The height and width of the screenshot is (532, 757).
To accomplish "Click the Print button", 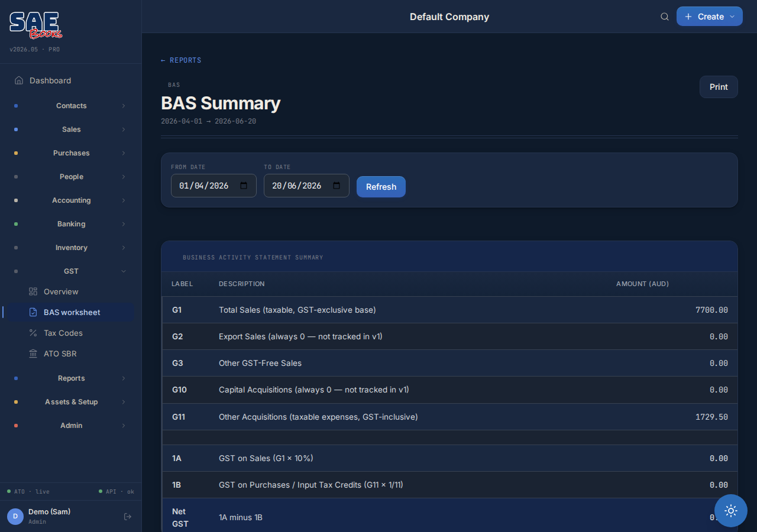I will pos(719,87).
